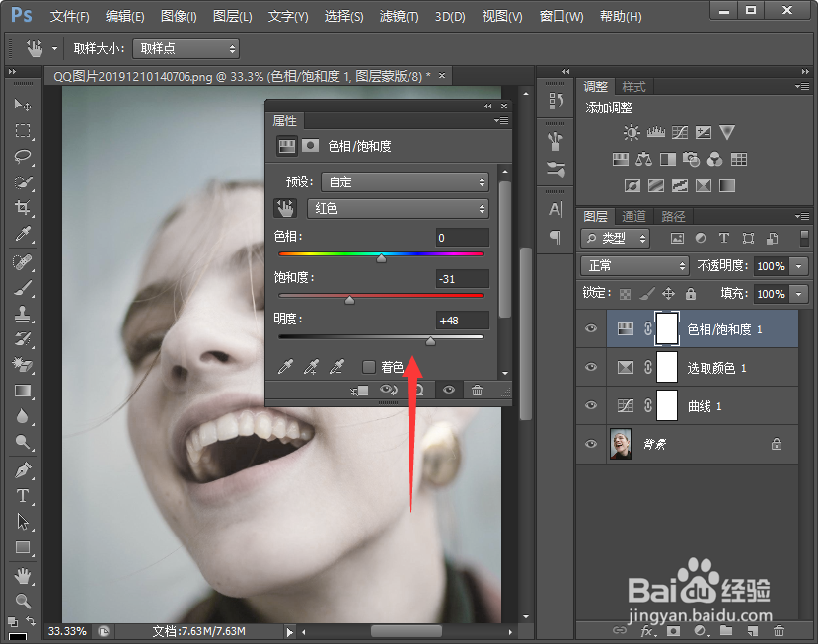
Task: Toggle layer visibility in Properties panel
Action: click(449, 391)
